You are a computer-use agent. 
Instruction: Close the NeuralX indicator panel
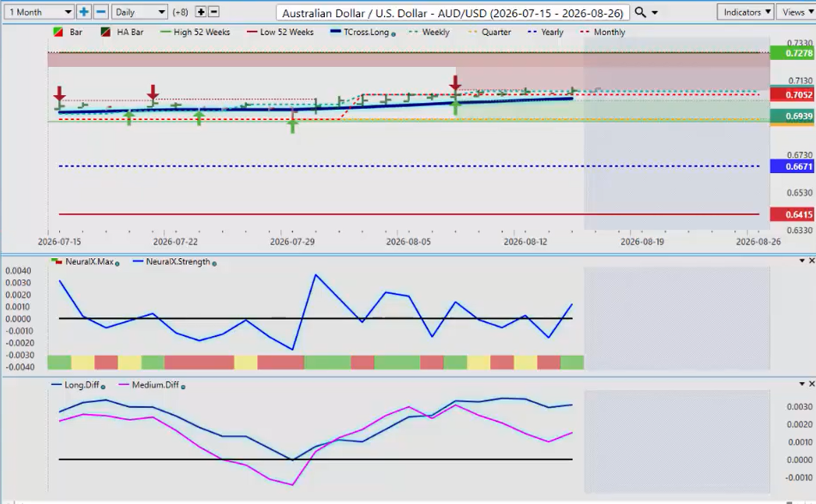pyautogui.click(x=812, y=261)
